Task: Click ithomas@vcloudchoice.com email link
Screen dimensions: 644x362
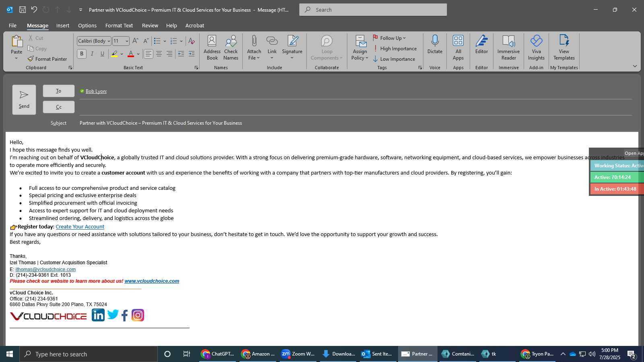Action: click(45, 269)
